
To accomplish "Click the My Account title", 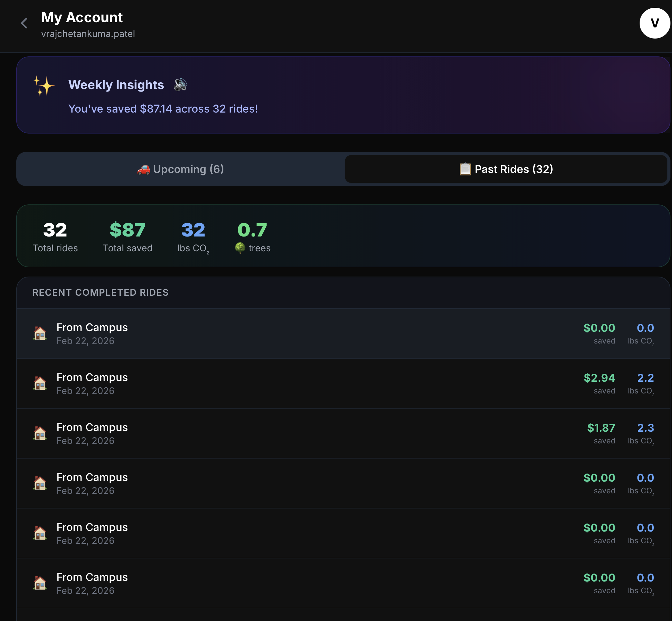I will 82,17.
